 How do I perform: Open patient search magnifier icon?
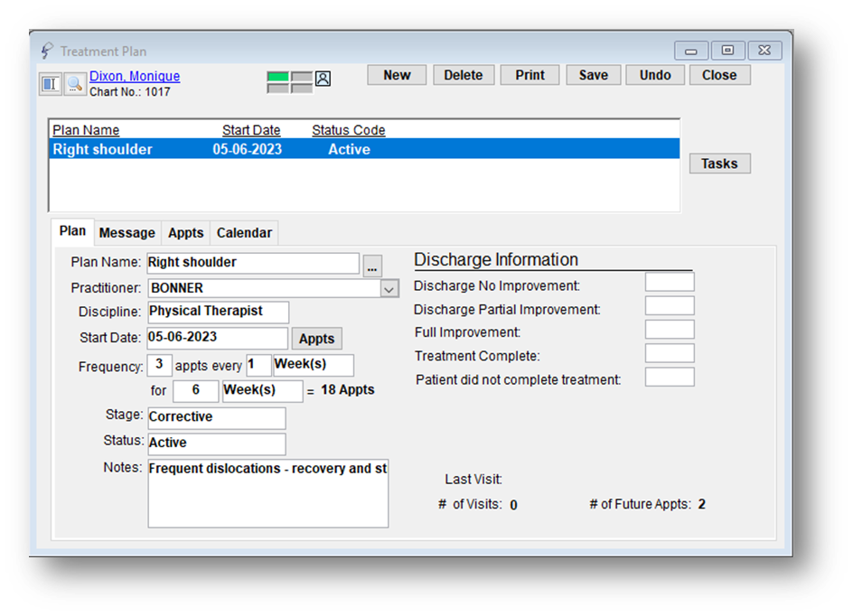[74, 84]
